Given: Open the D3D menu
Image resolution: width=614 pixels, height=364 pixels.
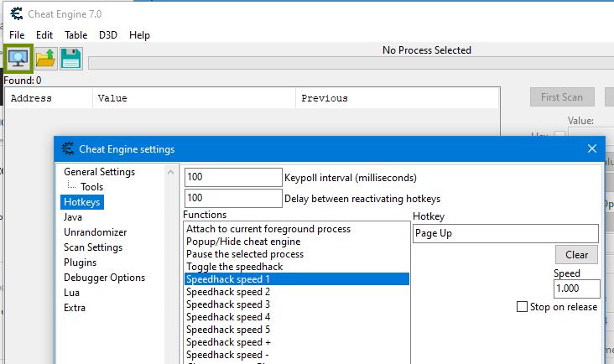Looking at the screenshot, I should coord(108,35).
